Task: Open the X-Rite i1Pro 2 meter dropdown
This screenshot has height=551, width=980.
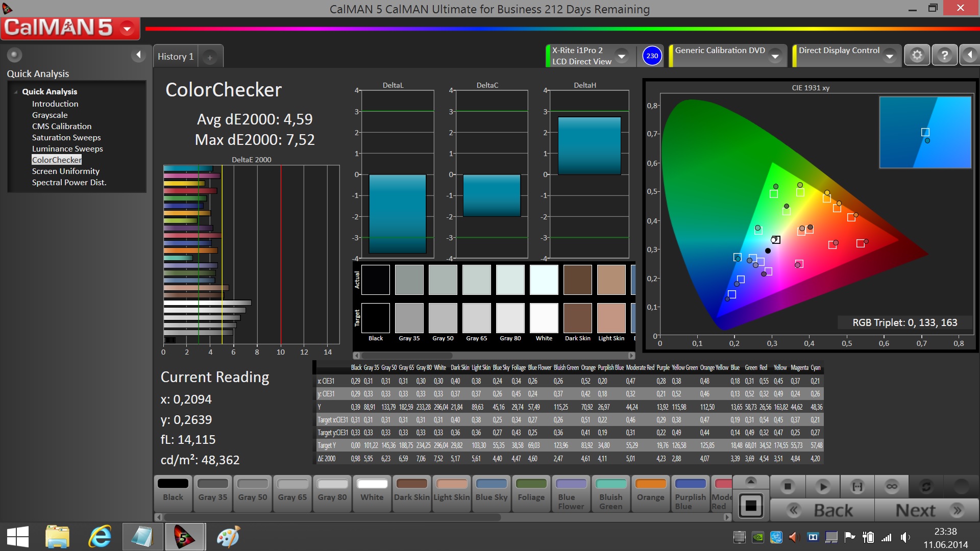Action: click(x=622, y=56)
